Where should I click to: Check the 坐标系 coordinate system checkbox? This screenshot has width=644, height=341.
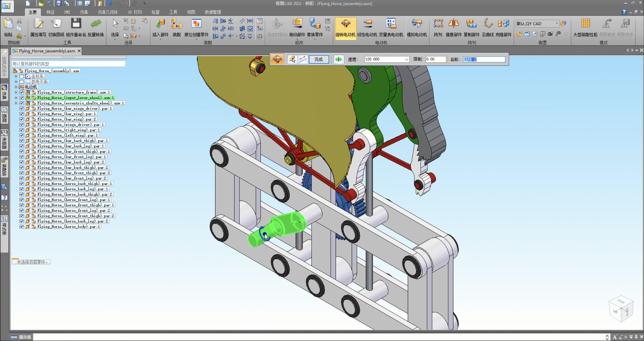(x=22, y=76)
